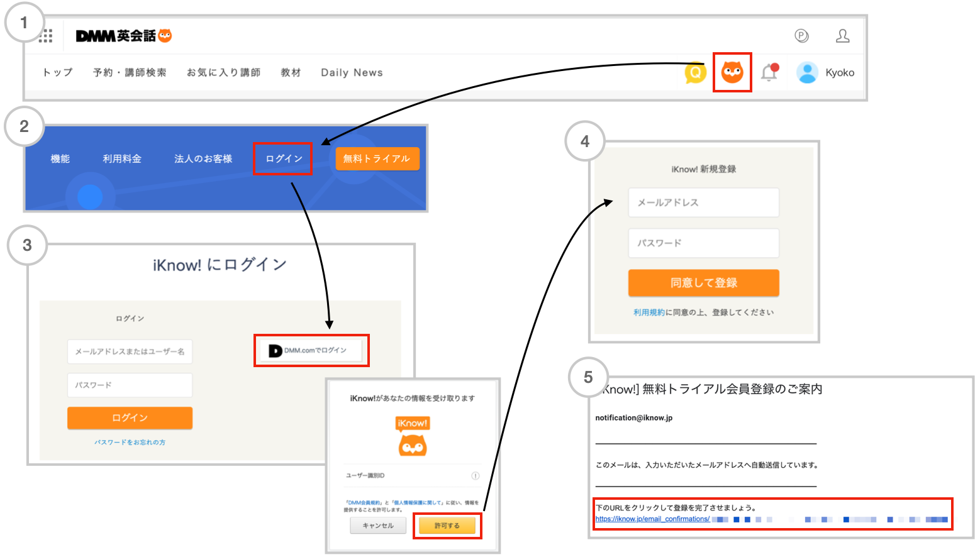This screenshot has width=980, height=557.
Task: Click the orange 無料トライアル button
Action: click(x=377, y=158)
